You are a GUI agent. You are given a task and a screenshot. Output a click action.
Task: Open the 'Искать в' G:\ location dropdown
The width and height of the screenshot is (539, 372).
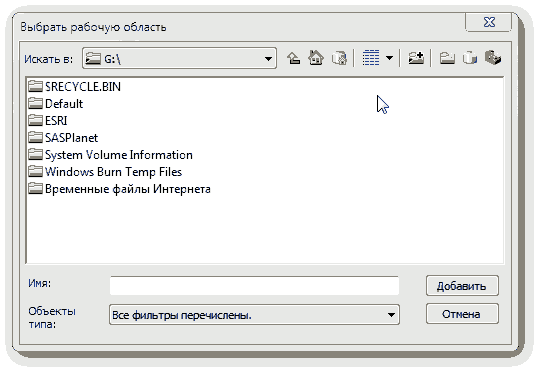point(179,58)
